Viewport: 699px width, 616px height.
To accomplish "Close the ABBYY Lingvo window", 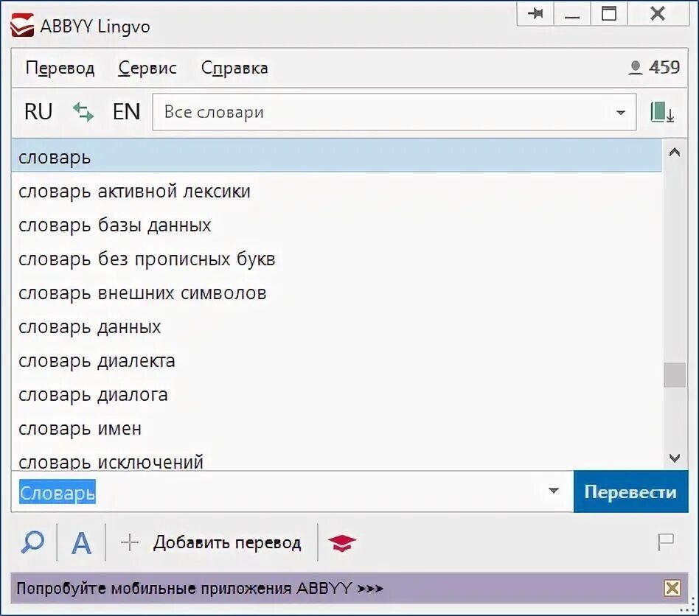I will tap(658, 13).
